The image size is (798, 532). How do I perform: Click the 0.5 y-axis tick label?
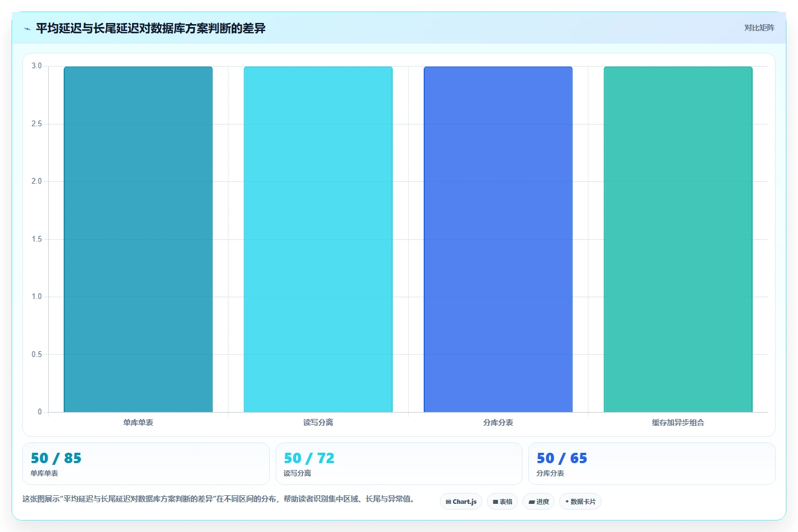[x=37, y=355]
